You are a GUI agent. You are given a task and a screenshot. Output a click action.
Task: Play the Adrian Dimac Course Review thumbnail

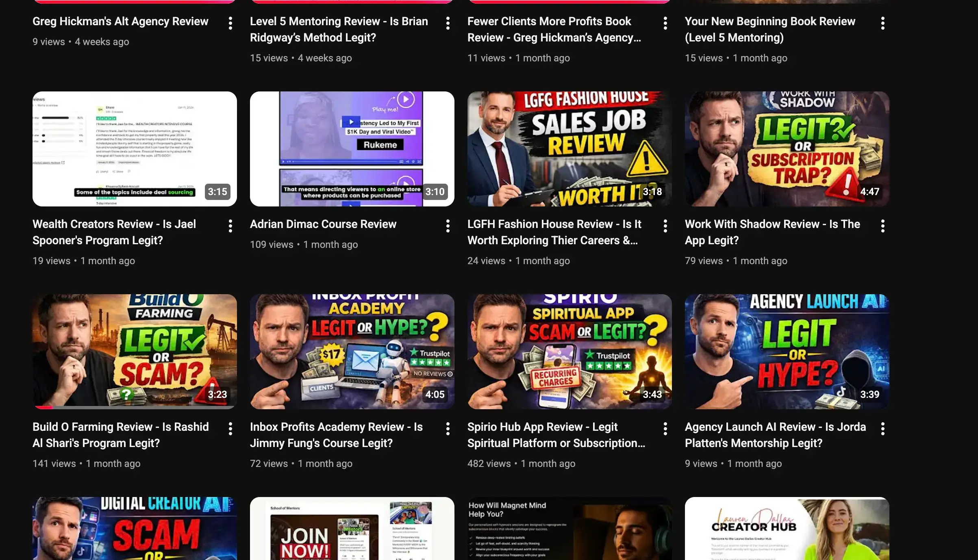[x=352, y=149]
